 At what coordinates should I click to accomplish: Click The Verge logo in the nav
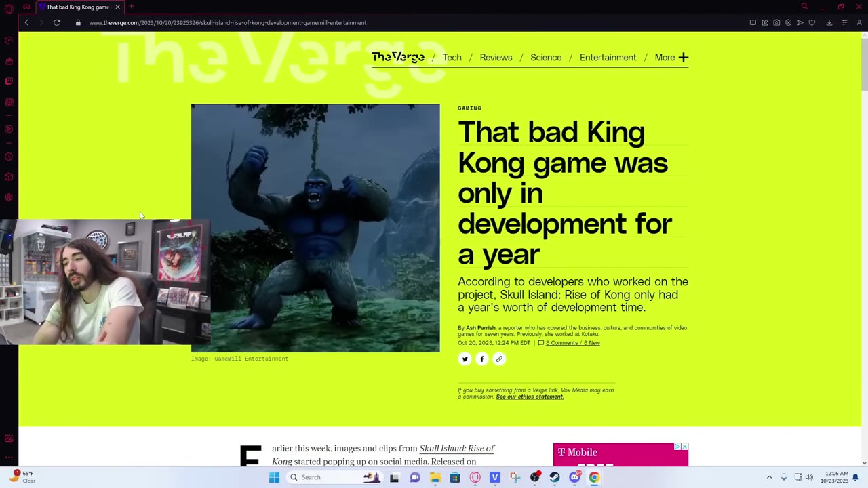click(398, 57)
